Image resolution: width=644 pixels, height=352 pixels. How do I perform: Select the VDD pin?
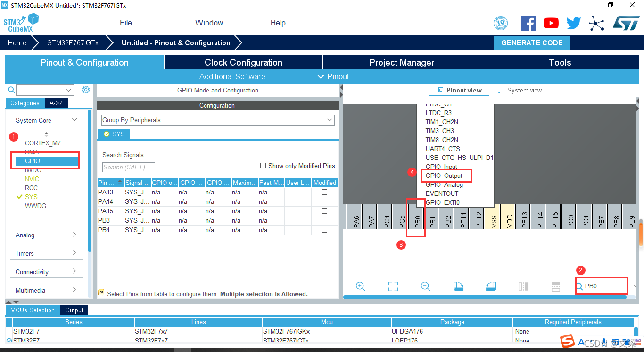click(x=508, y=217)
